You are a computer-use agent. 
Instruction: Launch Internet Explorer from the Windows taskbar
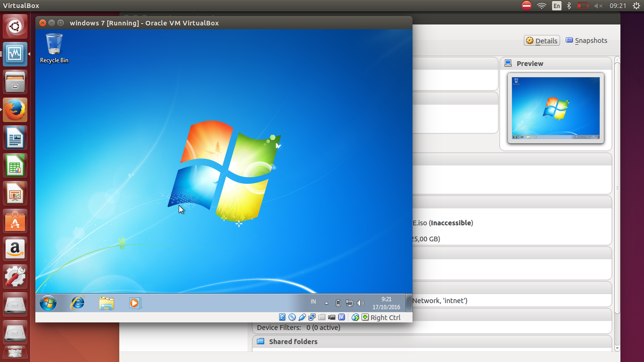coord(77,303)
